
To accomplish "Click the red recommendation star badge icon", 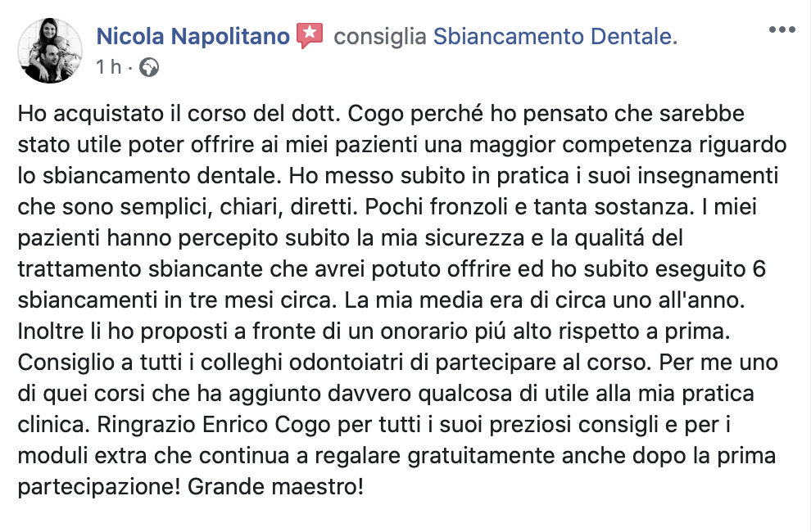I will pyautogui.click(x=310, y=36).
